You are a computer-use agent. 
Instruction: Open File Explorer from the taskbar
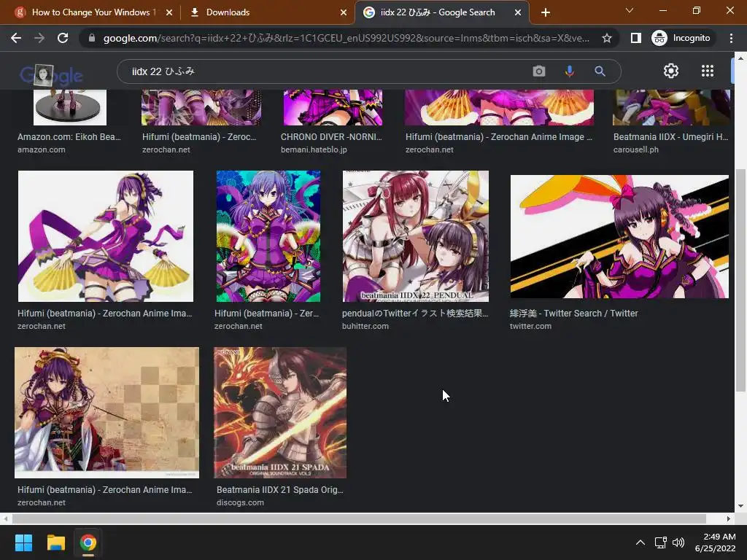point(55,542)
